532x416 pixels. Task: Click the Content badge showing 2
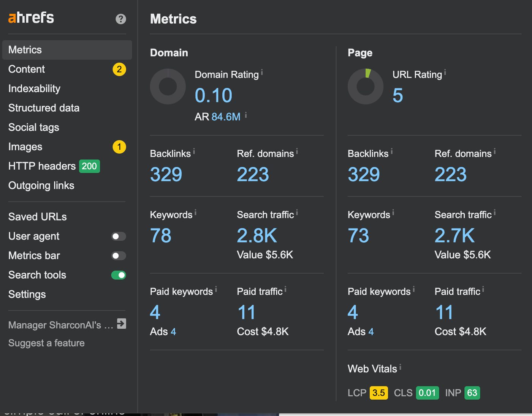(x=119, y=69)
